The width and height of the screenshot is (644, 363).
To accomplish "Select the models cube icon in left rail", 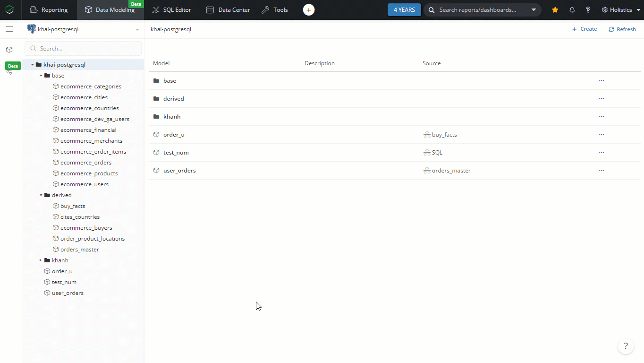I will [9, 50].
